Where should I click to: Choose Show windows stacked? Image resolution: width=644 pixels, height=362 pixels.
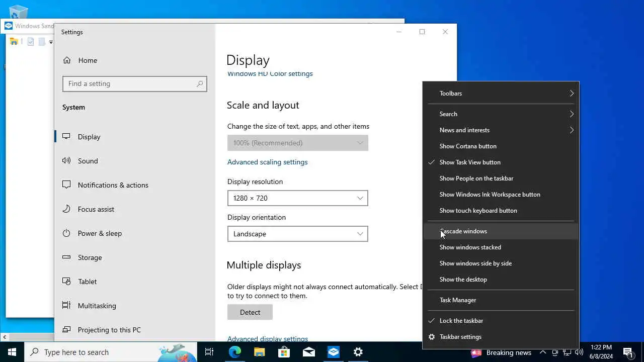click(x=501, y=247)
